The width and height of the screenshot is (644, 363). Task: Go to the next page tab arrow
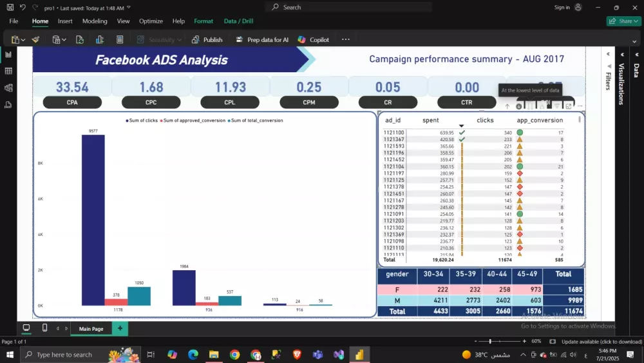pos(66,328)
